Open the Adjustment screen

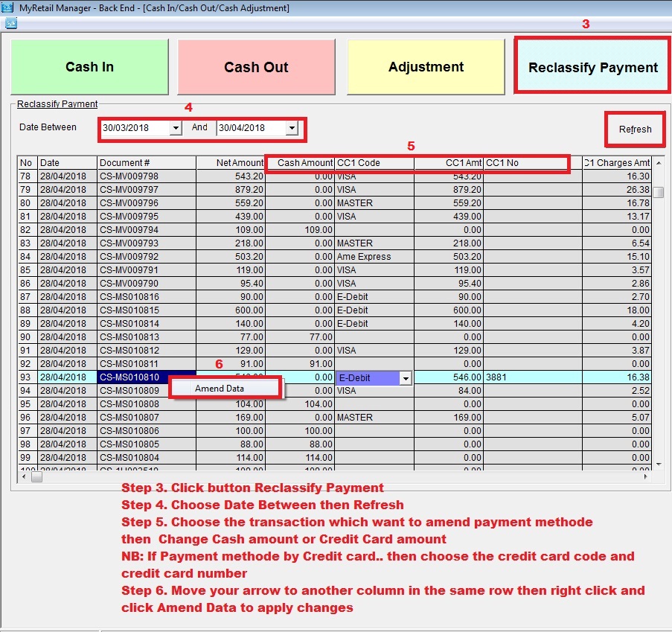426,66
